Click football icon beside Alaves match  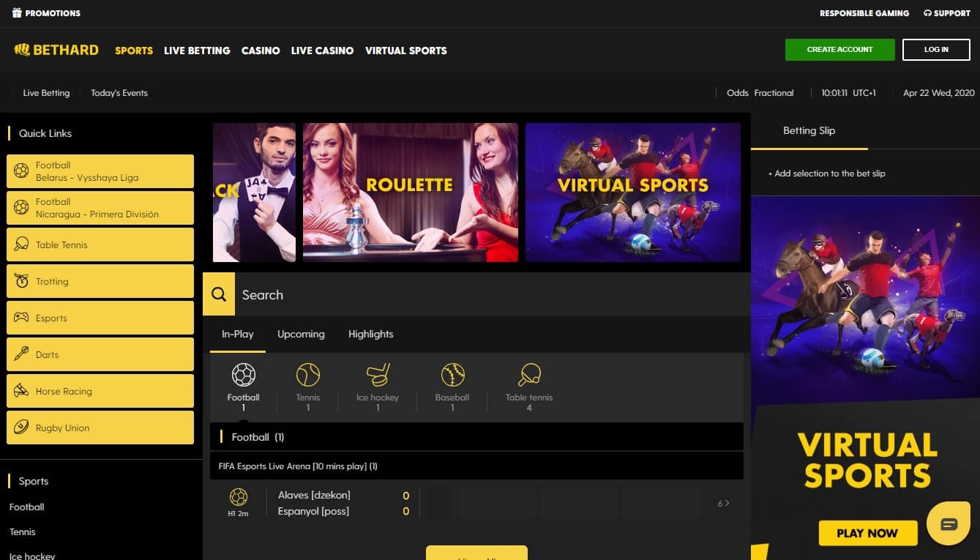pyautogui.click(x=239, y=498)
